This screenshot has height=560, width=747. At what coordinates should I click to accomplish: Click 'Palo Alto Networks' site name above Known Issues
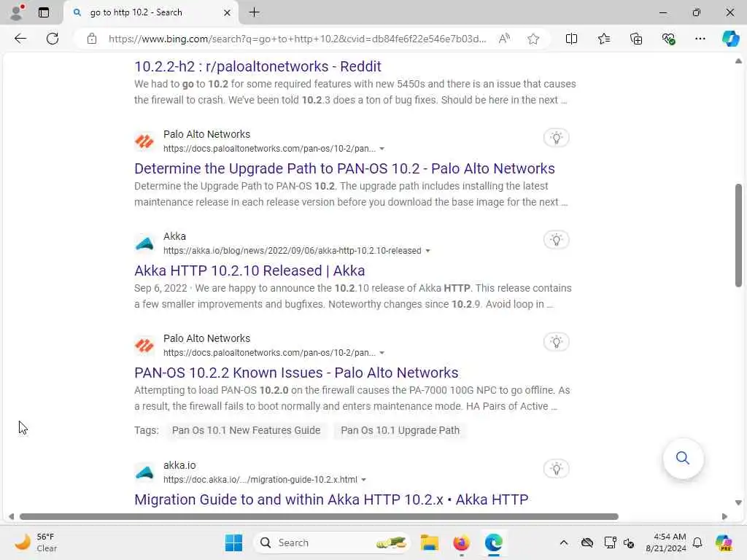(206, 338)
